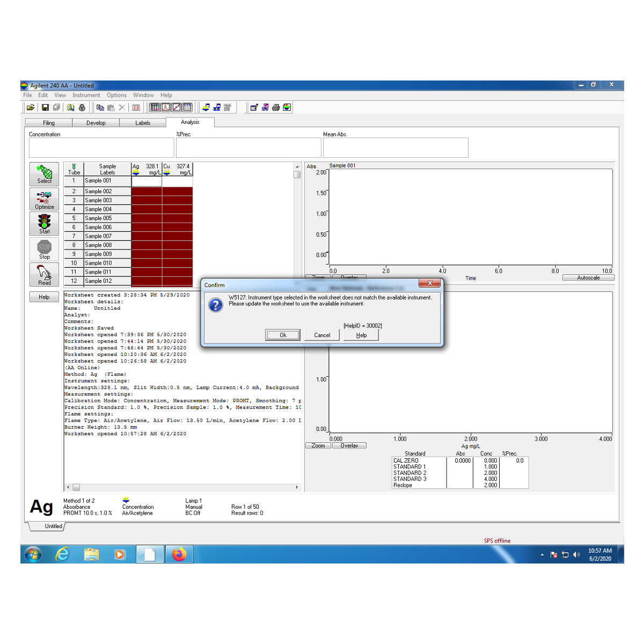
Task: Click the Cu 327.4 column header
Action: click(177, 169)
